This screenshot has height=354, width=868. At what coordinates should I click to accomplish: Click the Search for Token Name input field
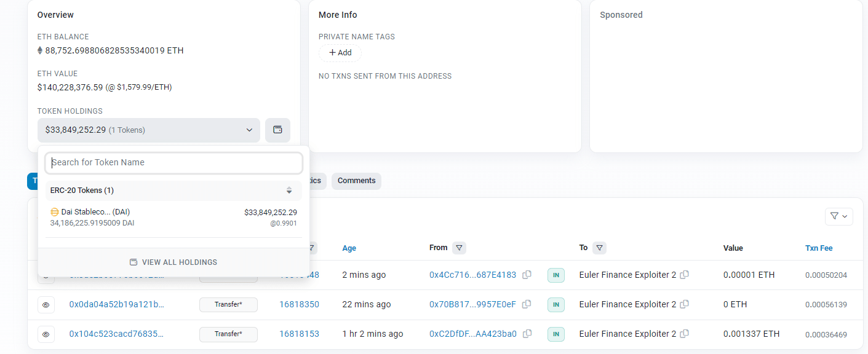tap(173, 162)
